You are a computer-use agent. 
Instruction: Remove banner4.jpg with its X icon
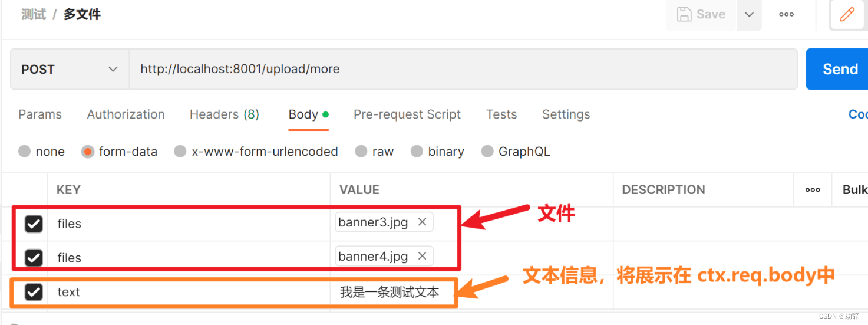pyautogui.click(x=422, y=256)
